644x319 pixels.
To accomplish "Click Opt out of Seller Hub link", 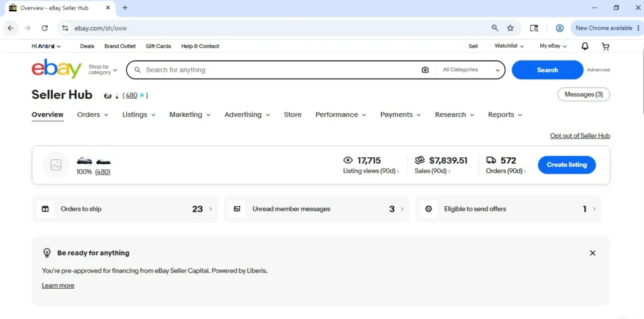I will pyautogui.click(x=580, y=136).
